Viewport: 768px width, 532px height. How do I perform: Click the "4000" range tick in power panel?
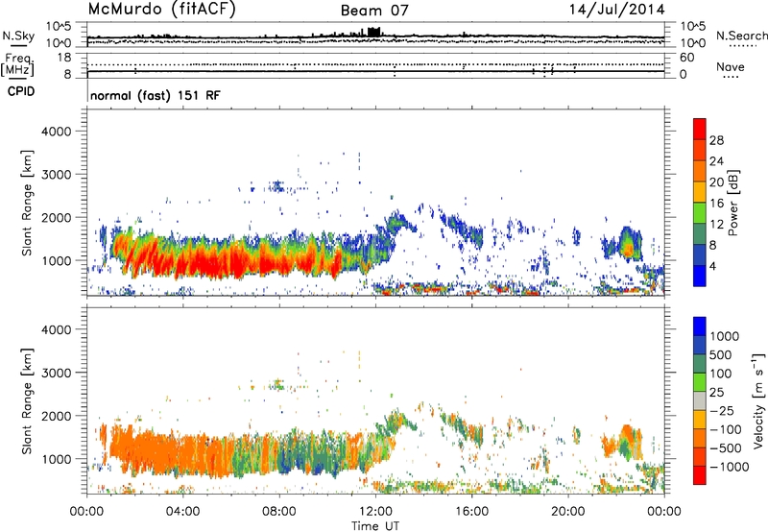click(x=56, y=132)
